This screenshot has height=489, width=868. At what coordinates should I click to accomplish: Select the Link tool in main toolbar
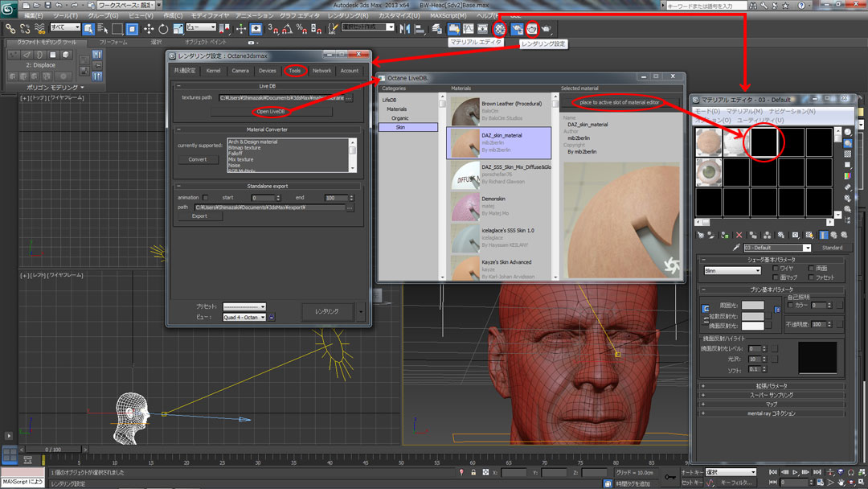click(x=10, y=29)
